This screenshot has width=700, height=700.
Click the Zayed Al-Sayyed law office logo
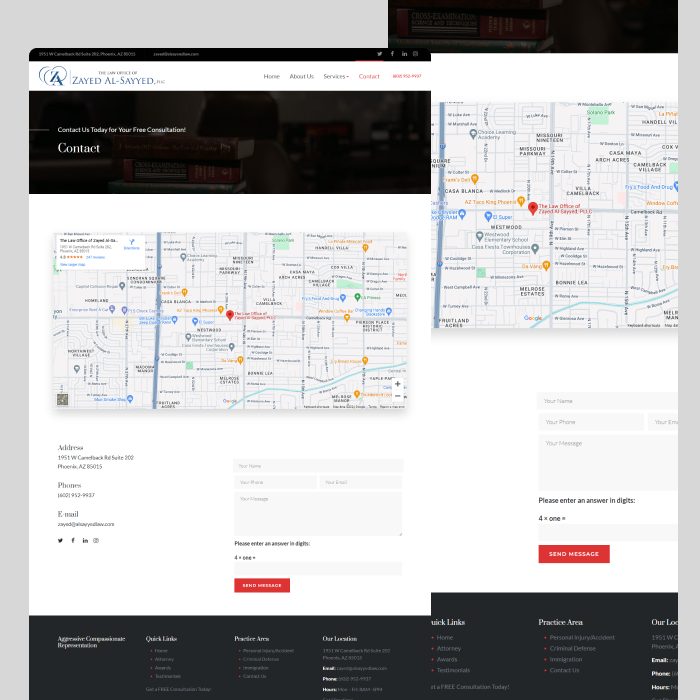click(100, 76)
